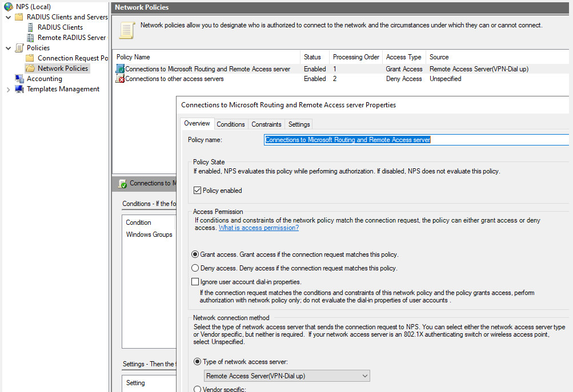Switch to the Conditions tab
573x392 pixels.
[231, 124]
